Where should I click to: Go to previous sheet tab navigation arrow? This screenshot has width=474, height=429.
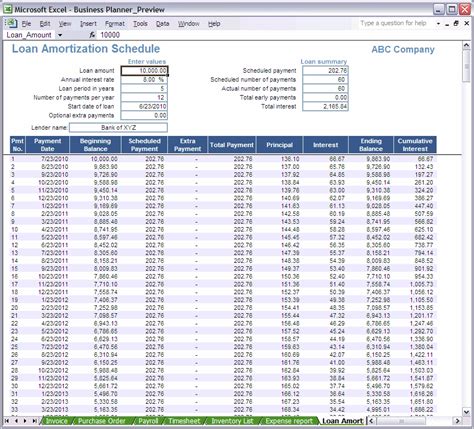[16, 421]
